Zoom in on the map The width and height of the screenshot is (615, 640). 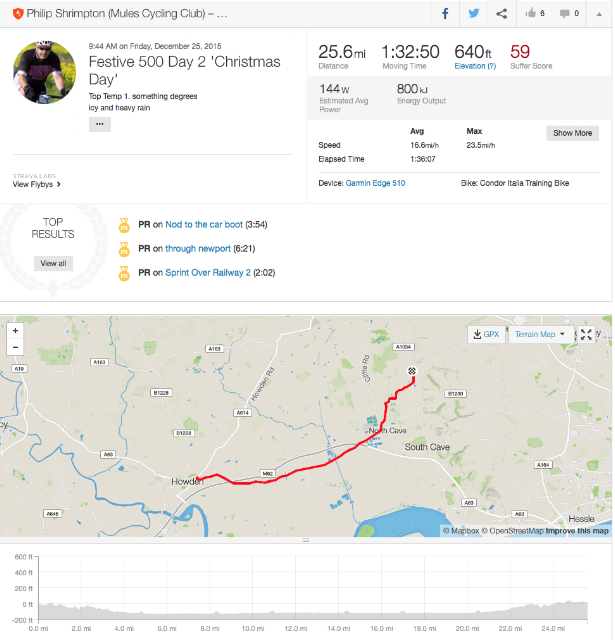pos(16,331)
